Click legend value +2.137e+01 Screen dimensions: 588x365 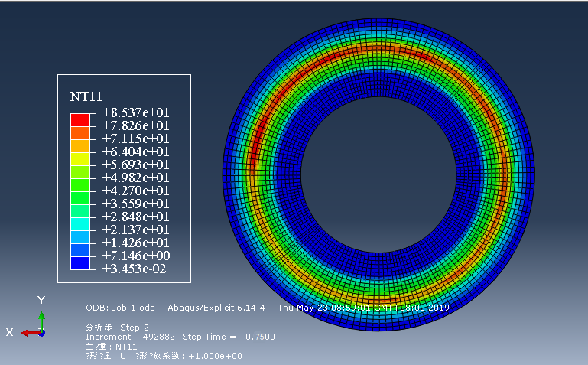(136, 230)
